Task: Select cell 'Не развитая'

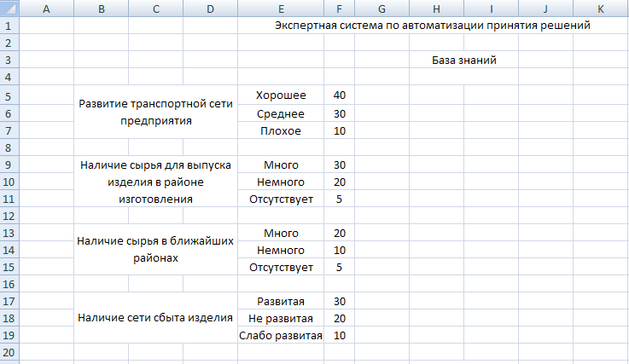Action: click(281, 318)
